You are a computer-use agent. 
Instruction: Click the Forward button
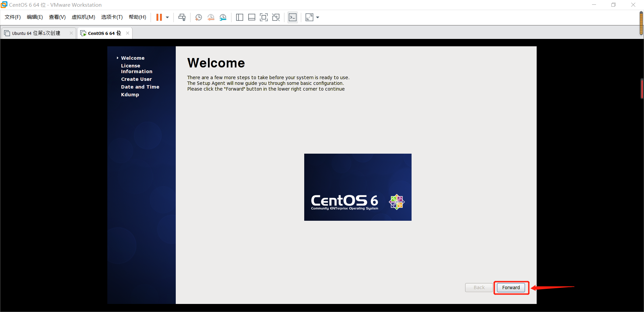coord(511,288)
